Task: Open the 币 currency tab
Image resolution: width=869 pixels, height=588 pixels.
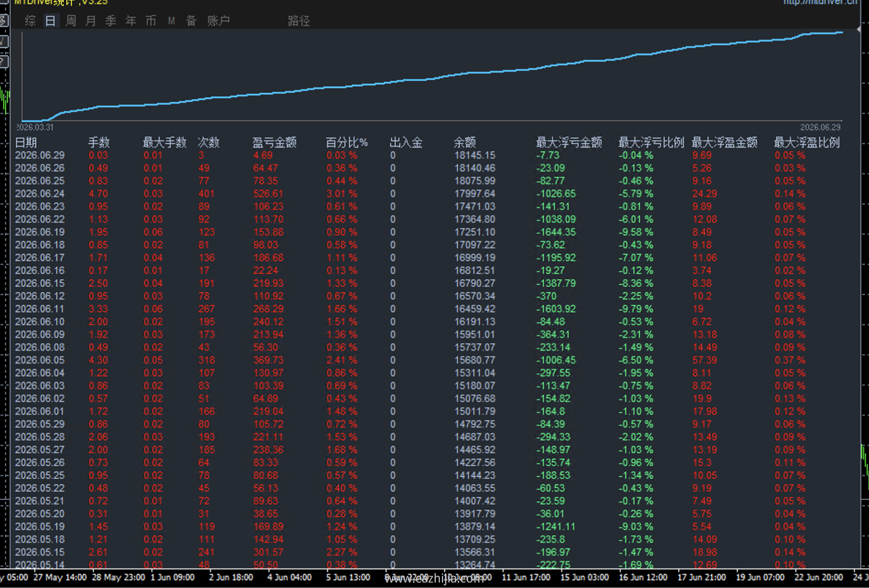Action: point(151,21)
